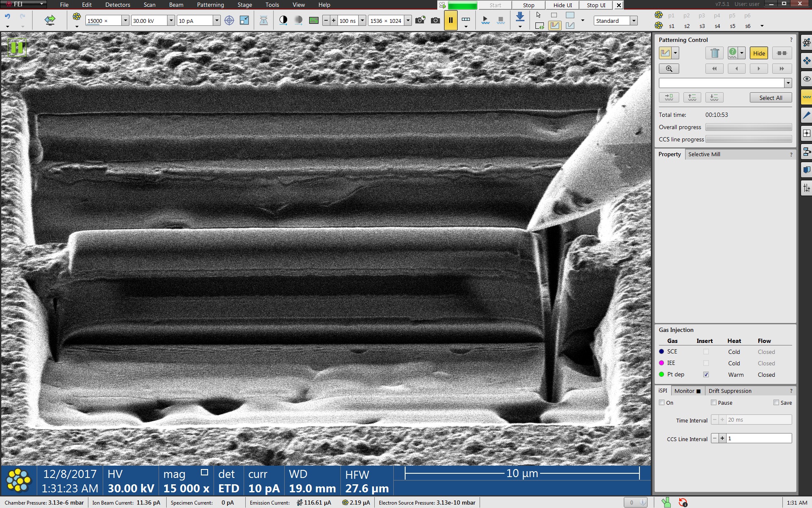Viewport: 812px width, 508px height.
Task: Click the CCS Line Interval input field
Action: 759,438
